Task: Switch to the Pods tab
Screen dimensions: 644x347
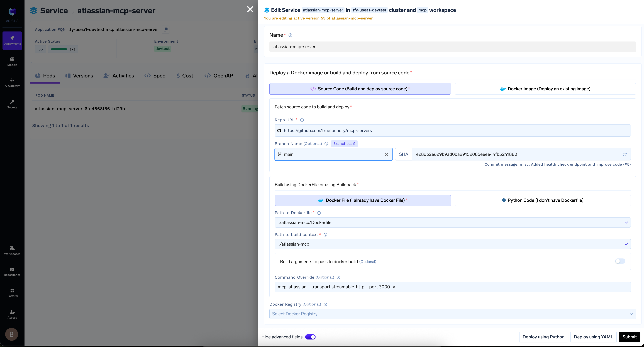Action: [45, 76]
